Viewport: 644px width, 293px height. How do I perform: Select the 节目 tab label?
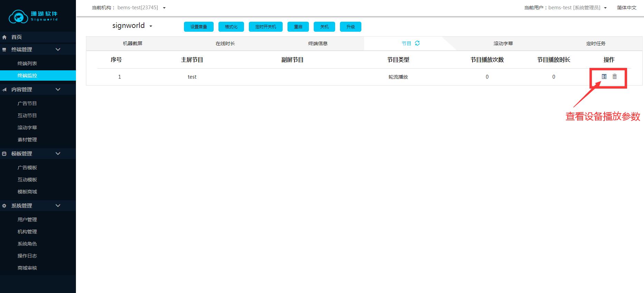406,43
